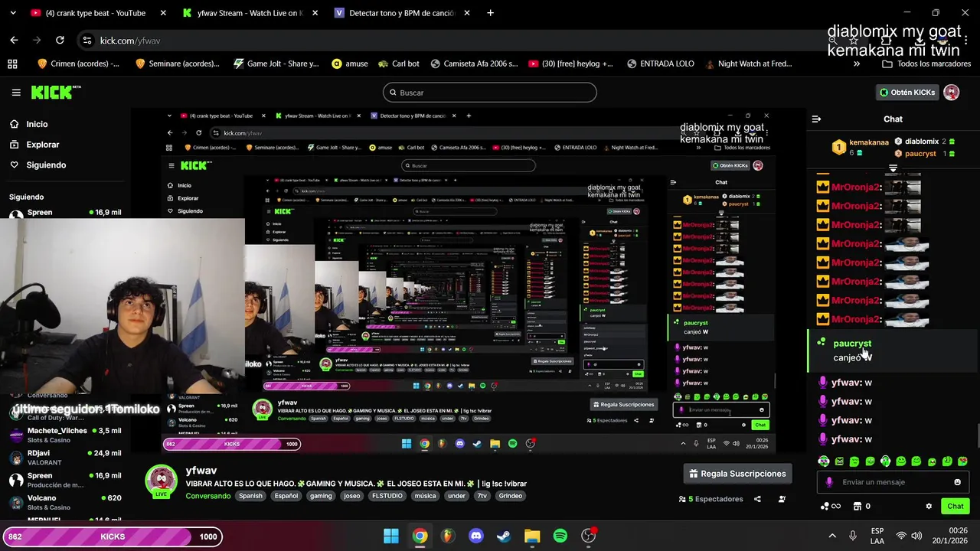Open Game Jolt bookmark
This screenshot has width=980, height=551.
(x=276, y=64)
